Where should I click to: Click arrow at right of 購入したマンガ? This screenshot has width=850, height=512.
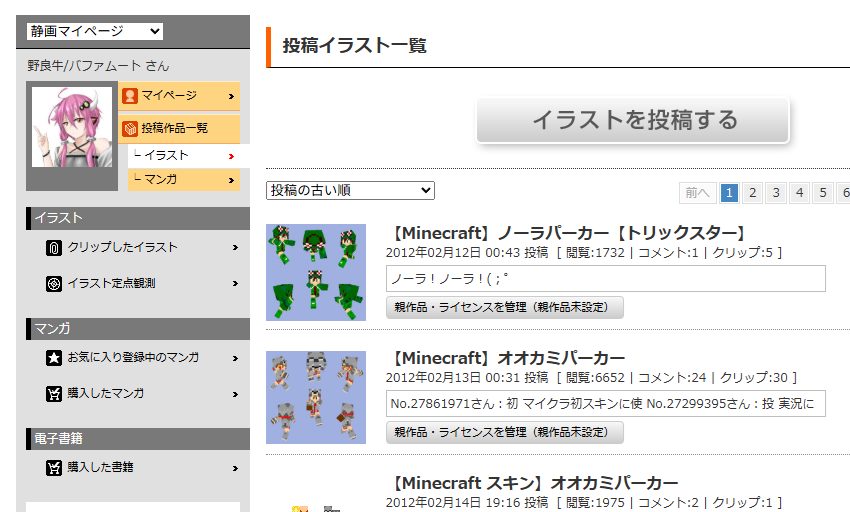click(x=235, y=394)
